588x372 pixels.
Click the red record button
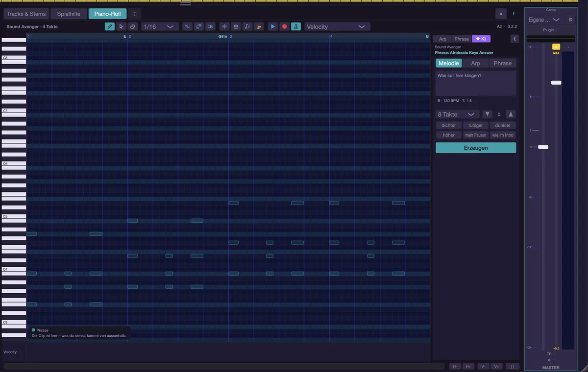tap(284, 26)
